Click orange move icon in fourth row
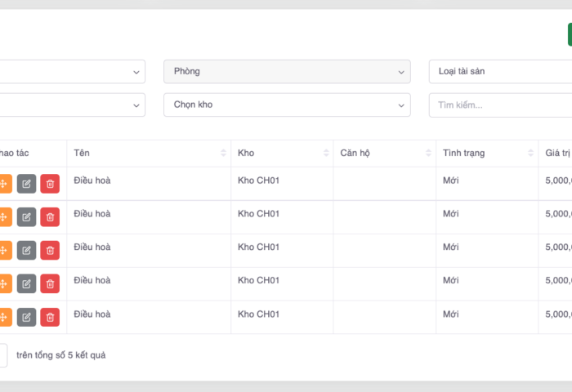The height and width of the screenshot is (392, 572). tap(4, 283)
